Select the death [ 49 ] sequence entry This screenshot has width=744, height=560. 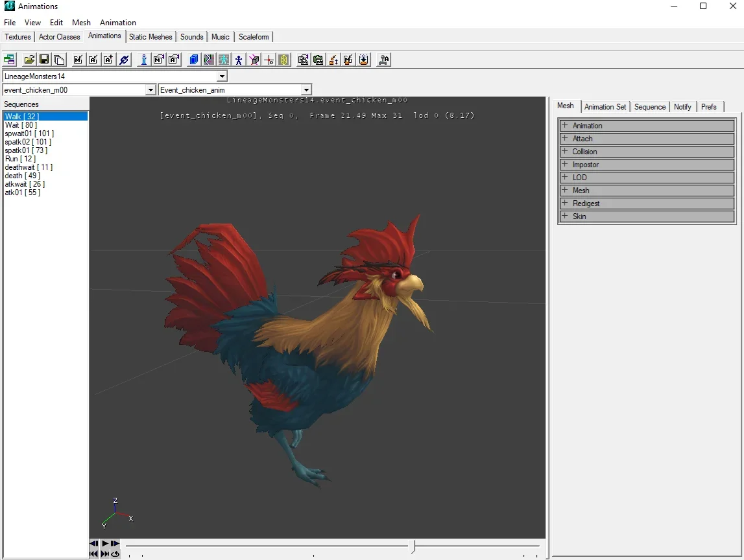click(x=22, y=176)
